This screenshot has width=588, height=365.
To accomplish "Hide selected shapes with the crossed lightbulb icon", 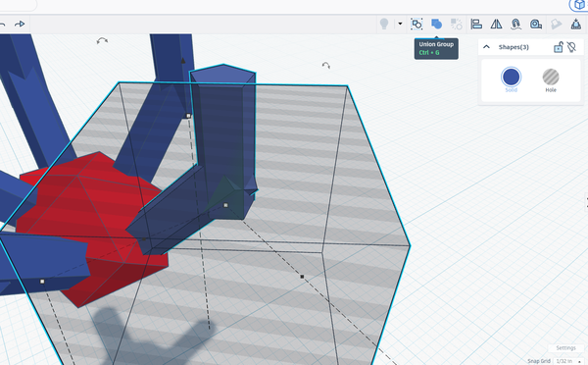I will (571, 47).
